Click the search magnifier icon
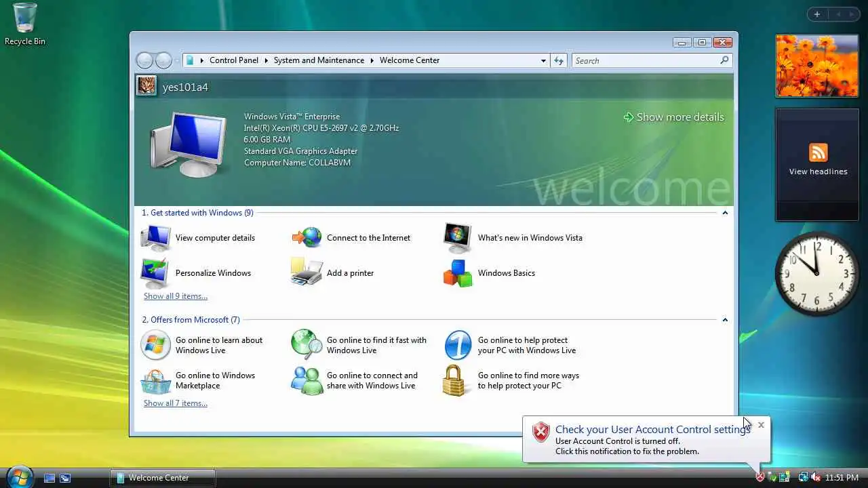Screen dimensions: 868x488 point(724,60)
